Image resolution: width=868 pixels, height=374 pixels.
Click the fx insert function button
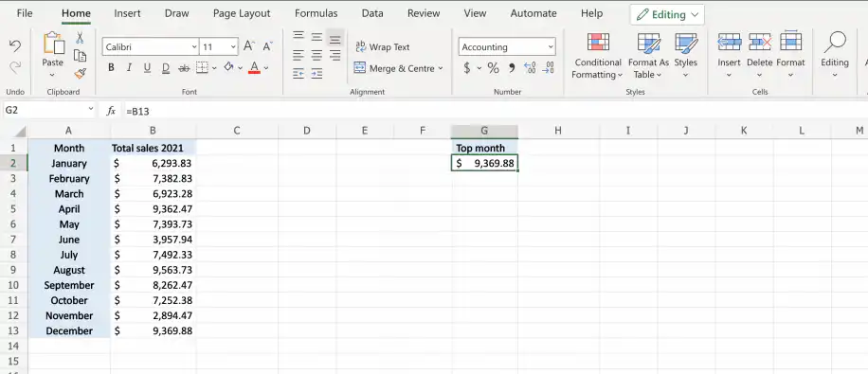[111, 111]
